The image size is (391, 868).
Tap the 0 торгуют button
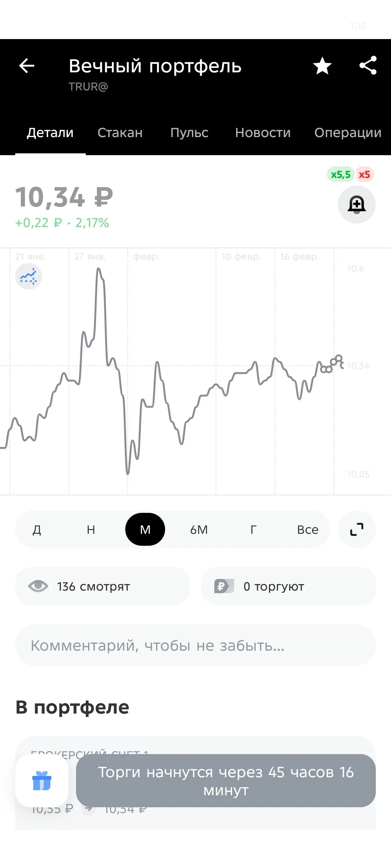coord(289,586)
